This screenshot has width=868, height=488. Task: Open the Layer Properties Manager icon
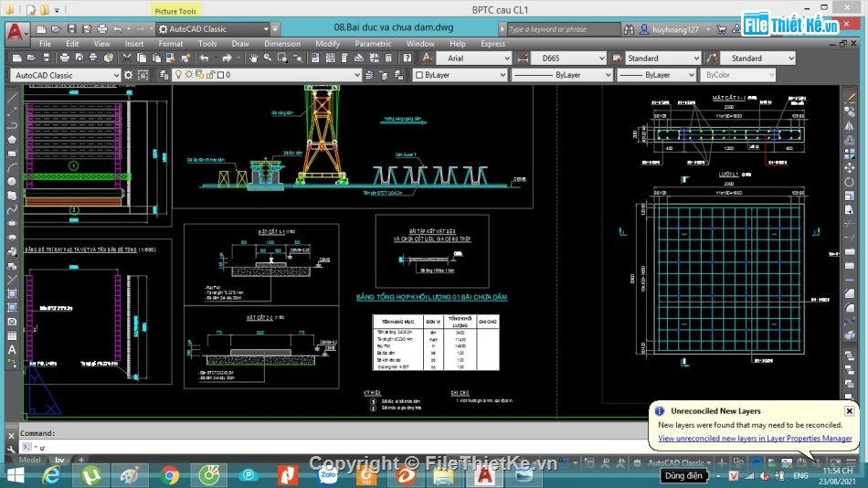click(x=164, y=75)
